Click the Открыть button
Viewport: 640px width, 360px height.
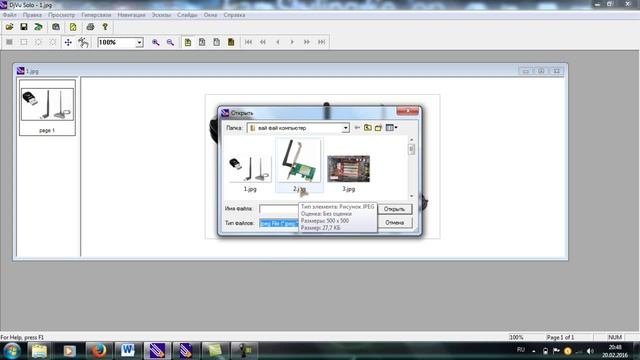point(394,209)
